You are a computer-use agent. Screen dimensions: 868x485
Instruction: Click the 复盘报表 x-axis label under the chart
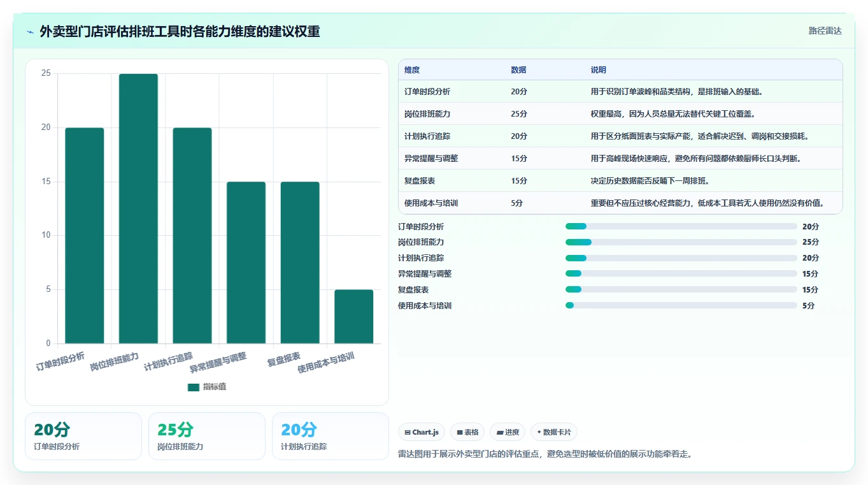point(284,359)
